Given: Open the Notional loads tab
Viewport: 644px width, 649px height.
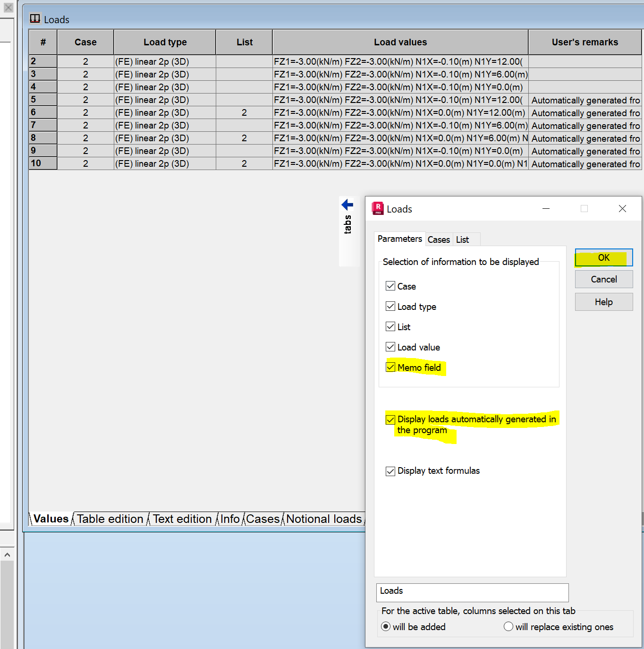Looking at the screenshot, I should pyautogui.click(x=324, y=519).
